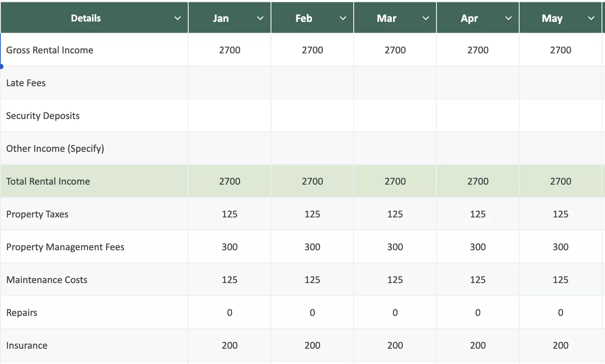This screenshot has height=364, width=605.
Task: Click the Apr Repairs cell showing 0
Action: [x=478, y=312]
